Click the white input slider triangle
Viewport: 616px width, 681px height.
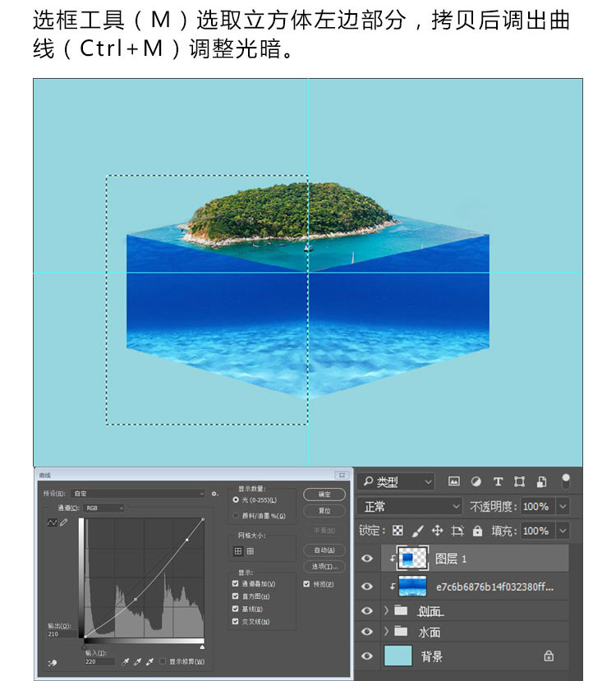click(x=202, y=646)
